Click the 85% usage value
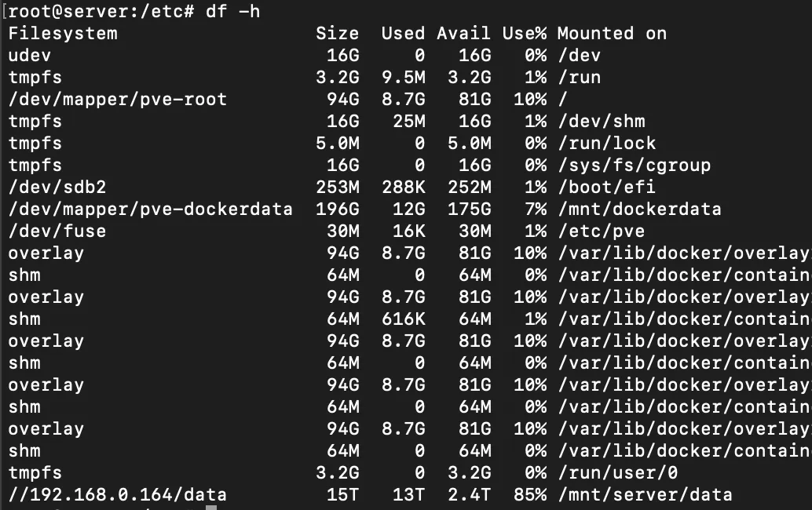 (x=529, y=495)
